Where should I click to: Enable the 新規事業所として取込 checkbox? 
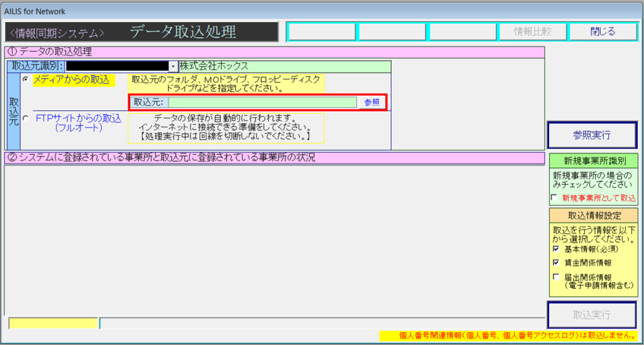tap(554, 198)
